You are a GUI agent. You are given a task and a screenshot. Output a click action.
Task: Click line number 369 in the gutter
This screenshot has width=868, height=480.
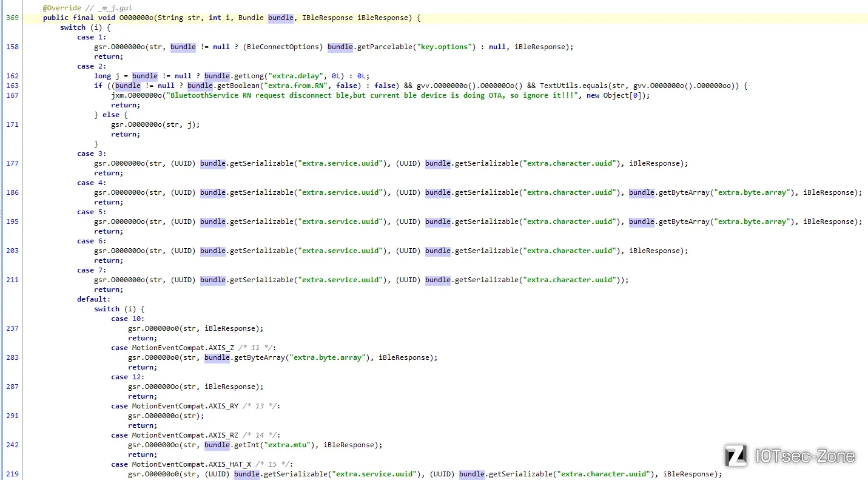pos(12,18)
